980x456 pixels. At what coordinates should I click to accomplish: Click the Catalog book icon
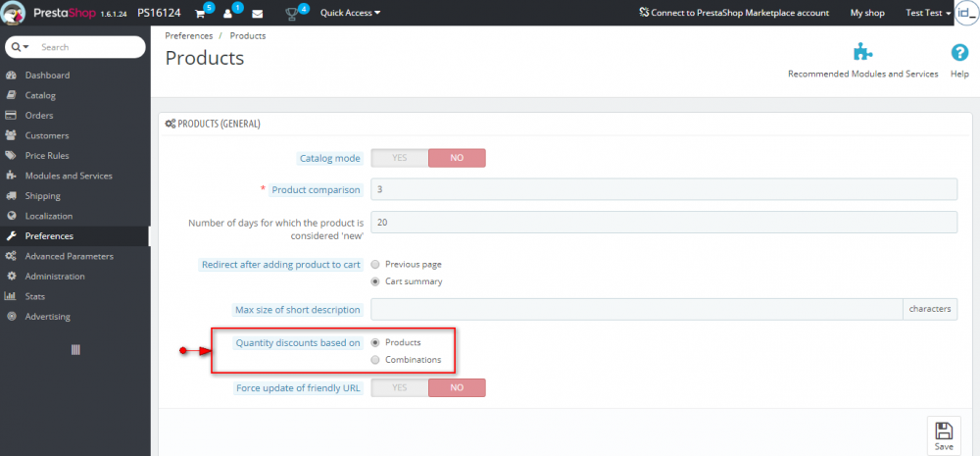(11, 95)
